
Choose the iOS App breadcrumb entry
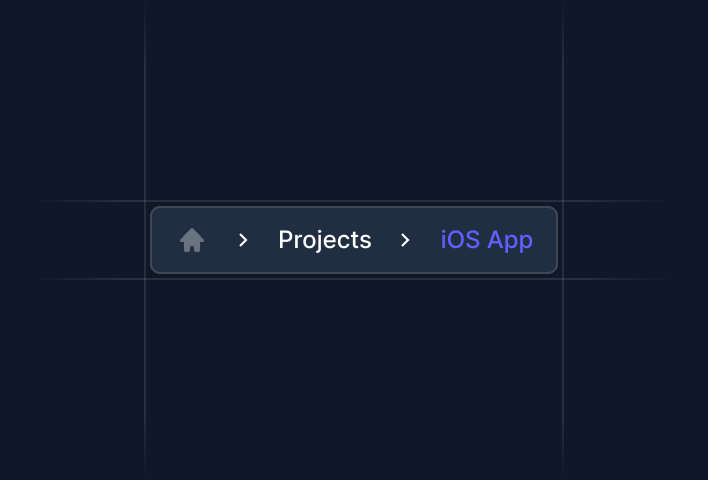click(x=487, y=240)
